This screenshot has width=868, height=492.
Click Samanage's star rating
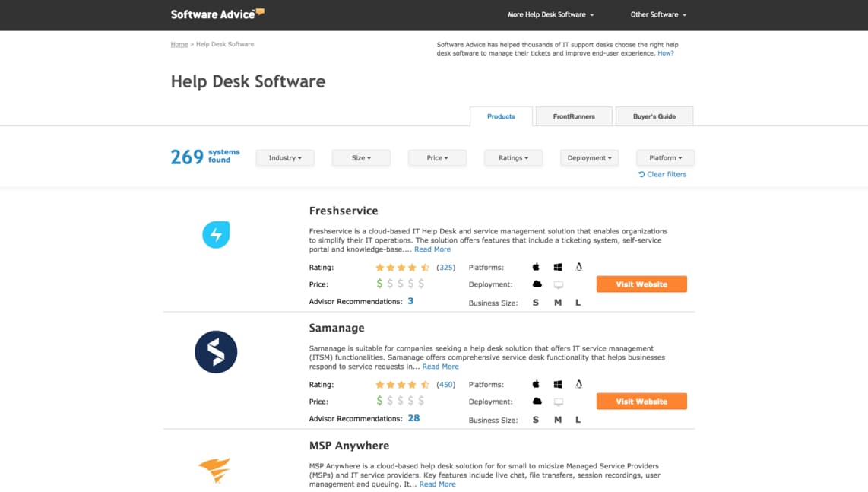402,384
